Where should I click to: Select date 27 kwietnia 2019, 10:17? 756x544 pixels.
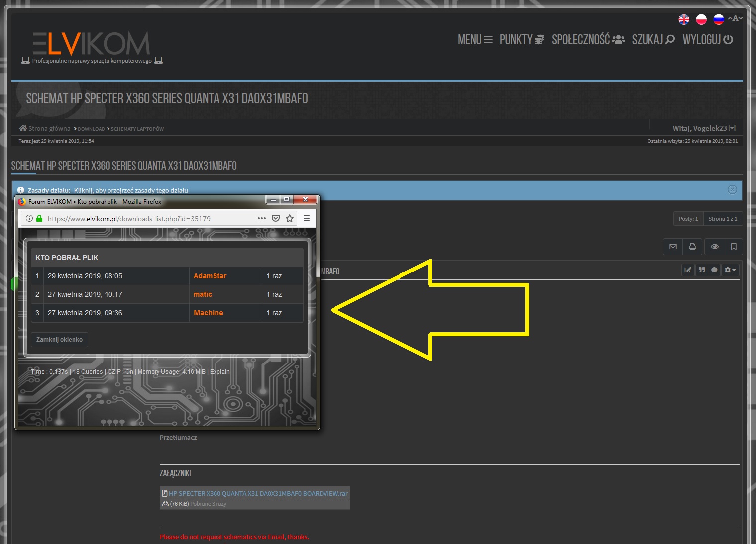85,294
